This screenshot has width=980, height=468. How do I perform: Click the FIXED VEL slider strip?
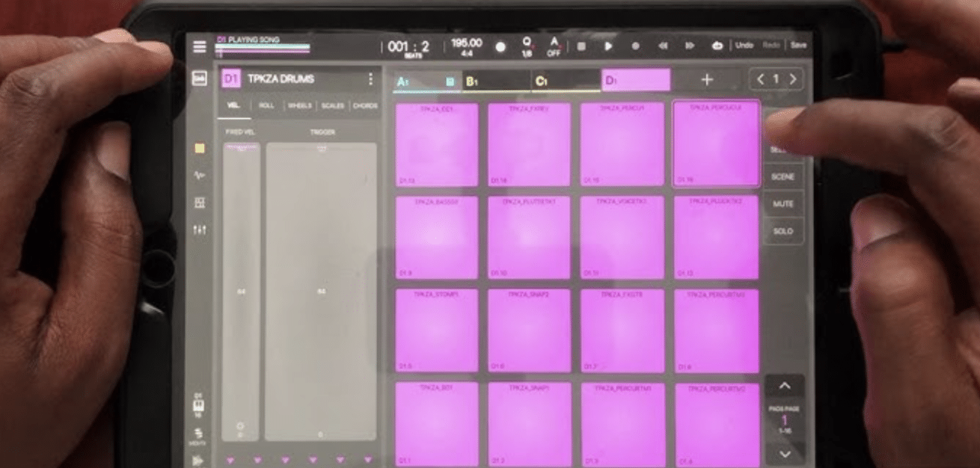click(242, 292)
